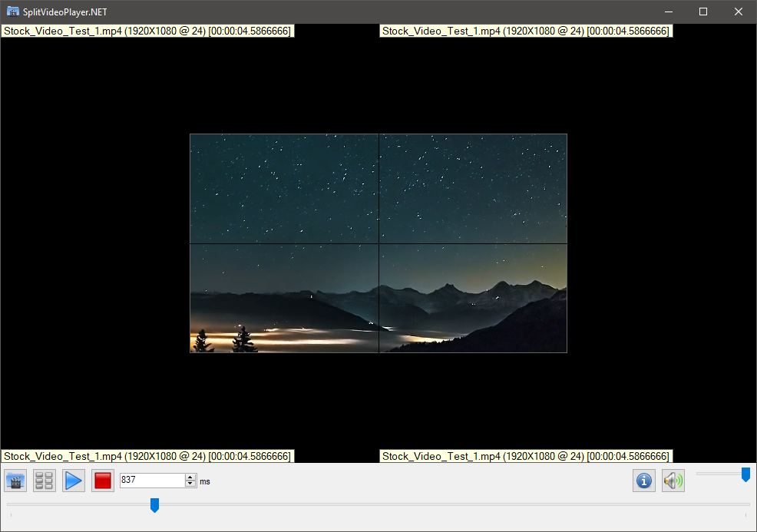This screenshot has height=532, width=757.
Task: Click the volume slider thumb
Action: (745, 474)
